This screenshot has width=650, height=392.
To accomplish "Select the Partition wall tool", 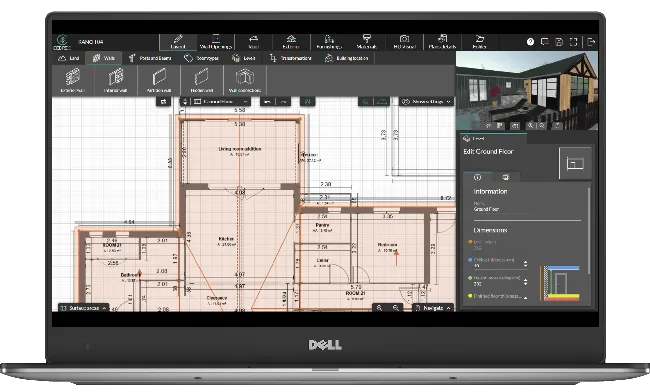I will (x=159, y=80).
